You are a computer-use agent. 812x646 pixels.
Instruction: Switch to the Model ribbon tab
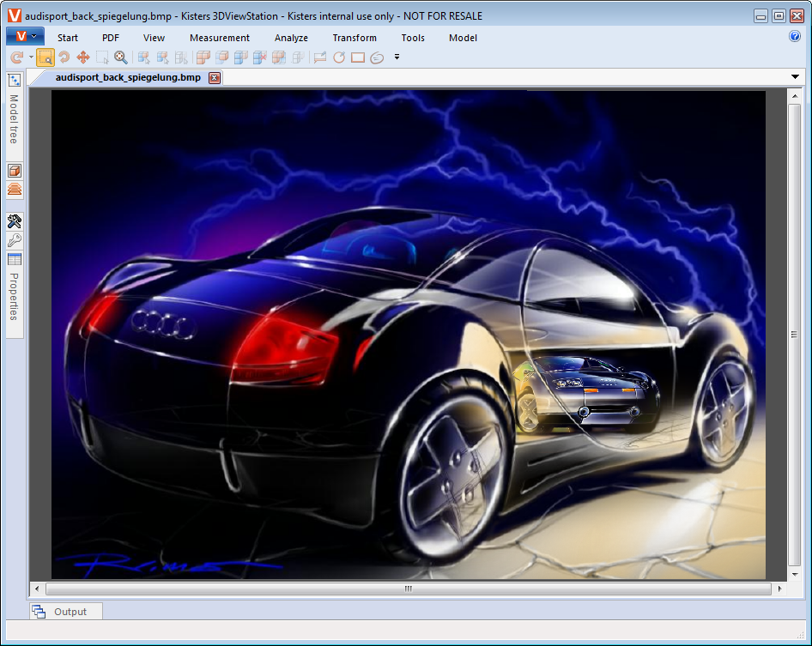(463, 38)
